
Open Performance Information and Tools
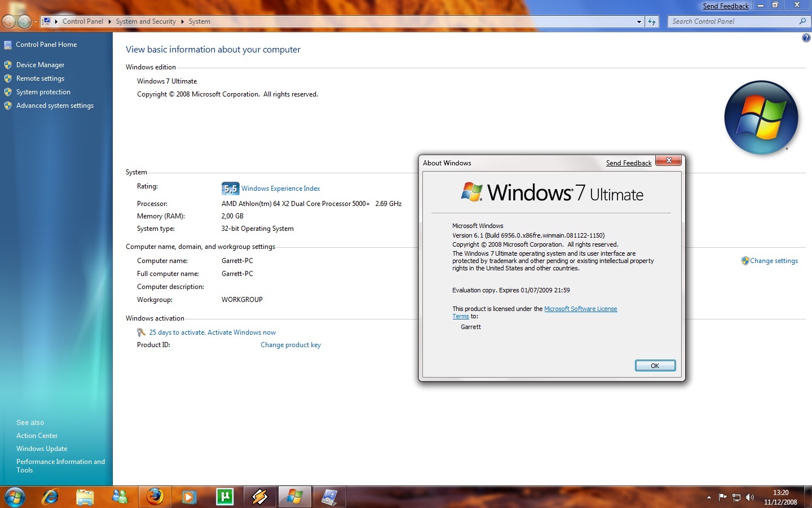coord(60,466)
